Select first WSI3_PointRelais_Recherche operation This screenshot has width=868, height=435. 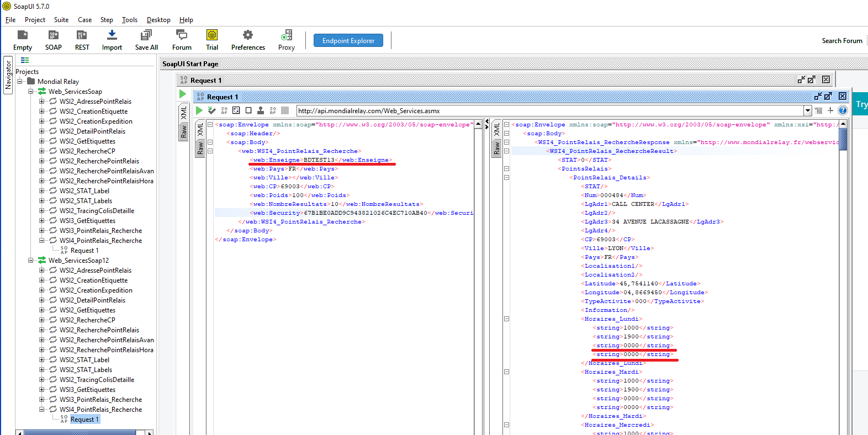pos(100,230)
